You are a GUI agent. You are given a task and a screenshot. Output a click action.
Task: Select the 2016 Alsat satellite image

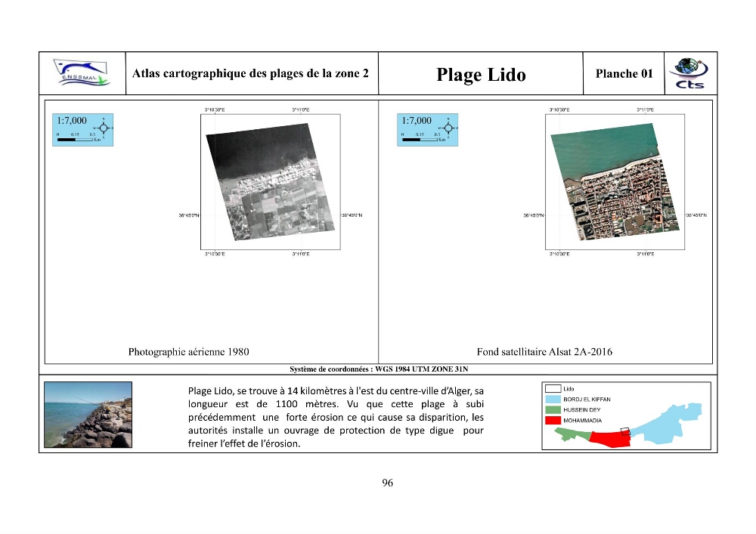point(615,181)
